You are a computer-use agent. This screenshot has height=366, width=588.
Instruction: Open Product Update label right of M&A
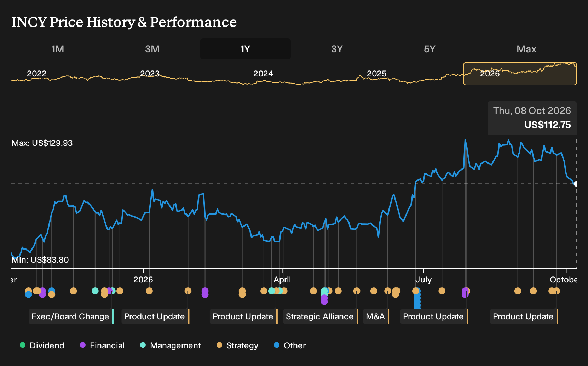click(434, 316)
